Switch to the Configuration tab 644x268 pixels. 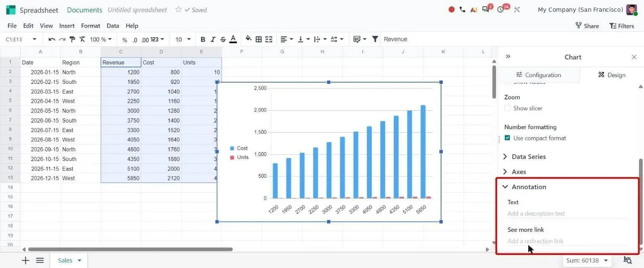coord(538,75)
